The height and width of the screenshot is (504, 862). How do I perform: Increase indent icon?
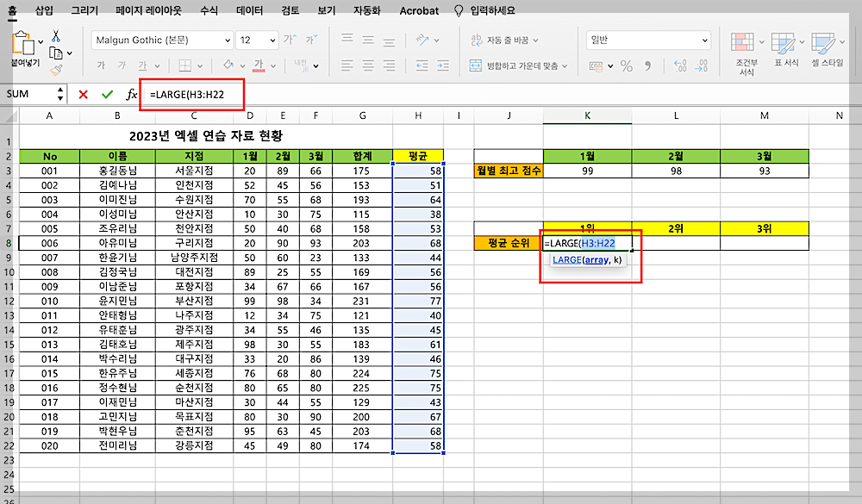(x=443, y=66)
